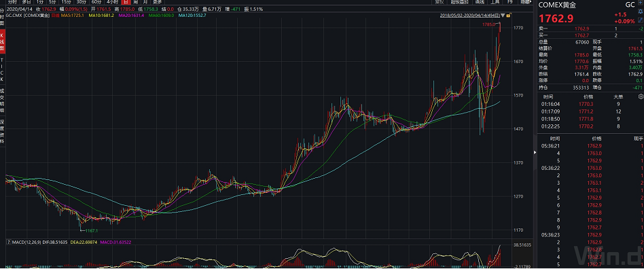
Task: Select the monthly 月 timeframe
Action: tap(145, 2)
